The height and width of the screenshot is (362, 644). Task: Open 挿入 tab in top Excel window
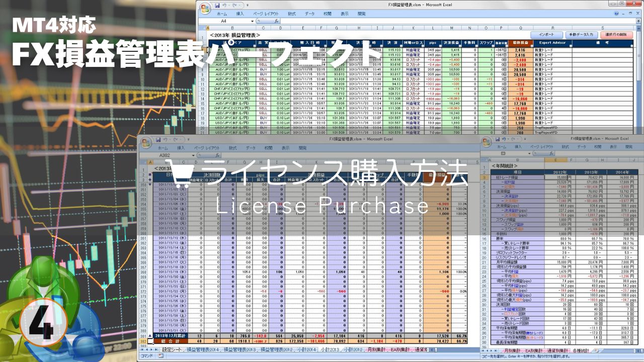(240, 14)
